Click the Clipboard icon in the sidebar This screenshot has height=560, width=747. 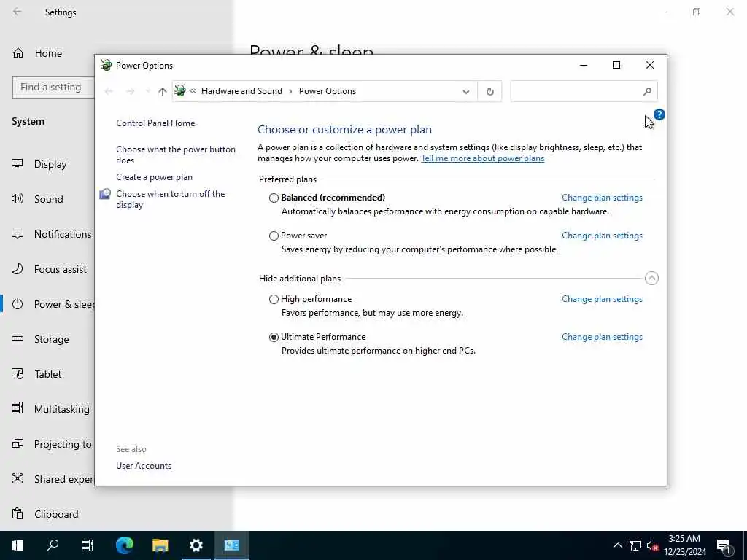(x=18, y=514)
